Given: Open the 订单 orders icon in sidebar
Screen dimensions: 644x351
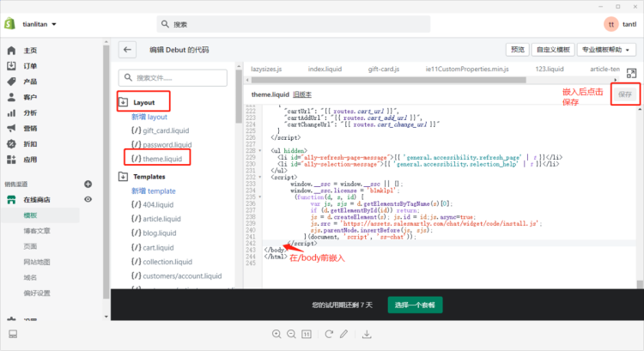Looking at the screenshot, I should 12,66.
